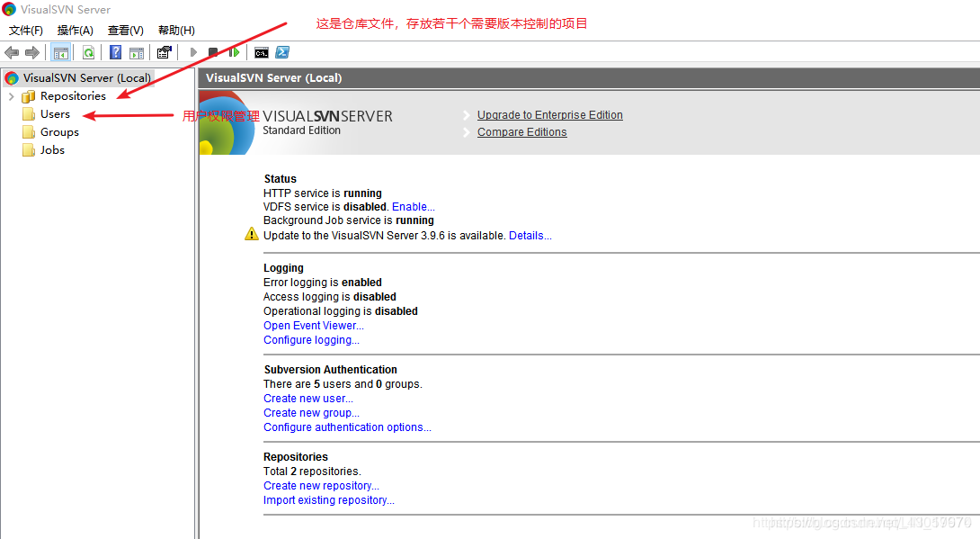
Task: Click 'Total 2 repositories.' text
Action: [x=312, y=472]
